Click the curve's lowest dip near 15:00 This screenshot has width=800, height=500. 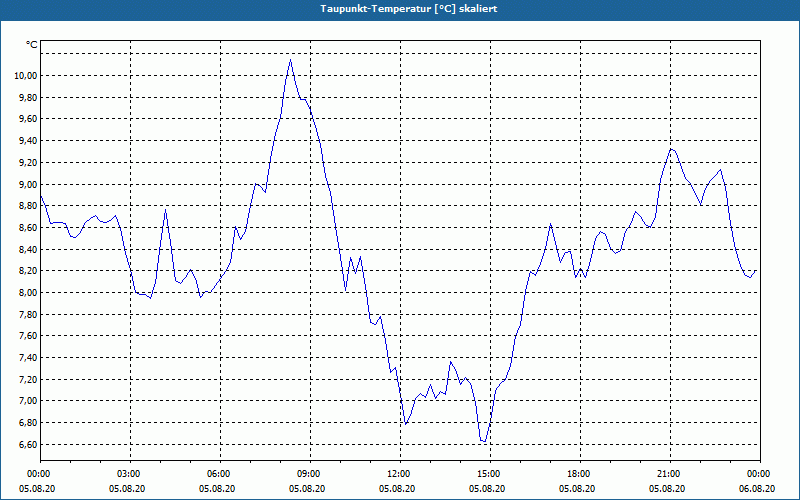tap(483, 441)
